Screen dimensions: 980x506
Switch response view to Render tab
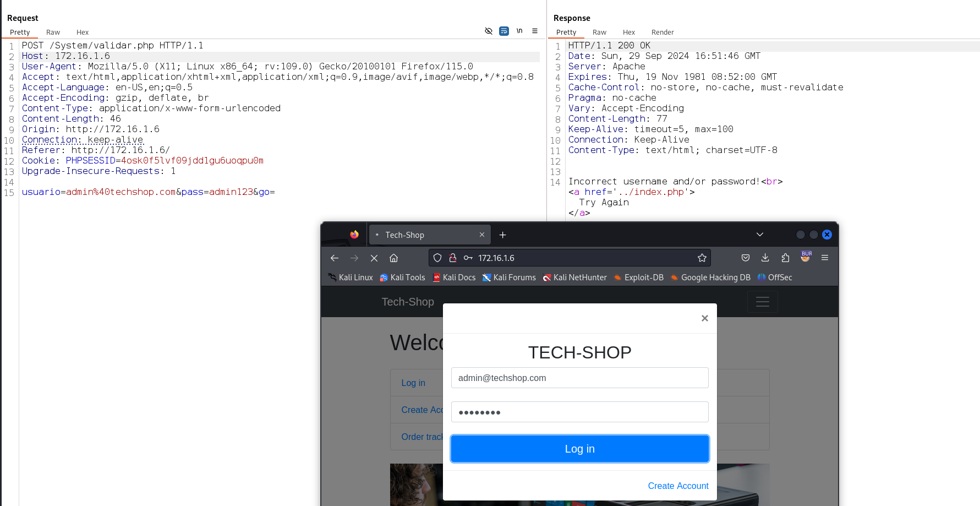point(663,32)
